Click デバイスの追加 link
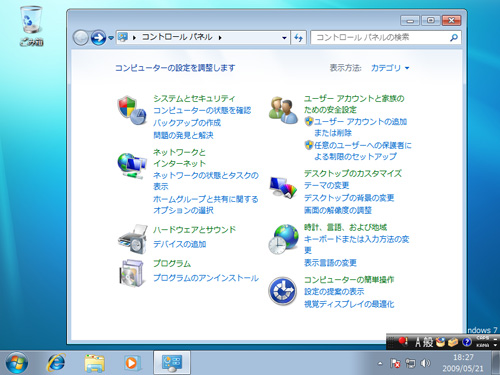This screenshot has width=500, height=375. 179,244
